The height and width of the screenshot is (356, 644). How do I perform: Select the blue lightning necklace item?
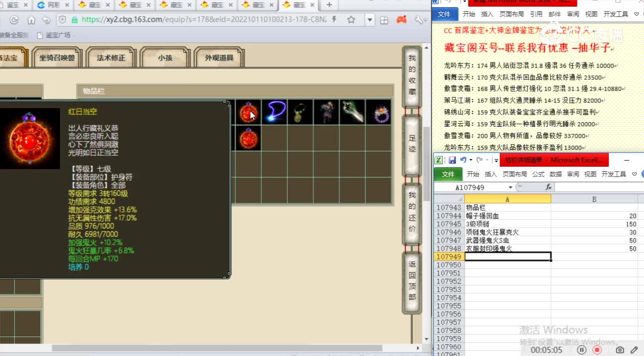coord(274,112)
